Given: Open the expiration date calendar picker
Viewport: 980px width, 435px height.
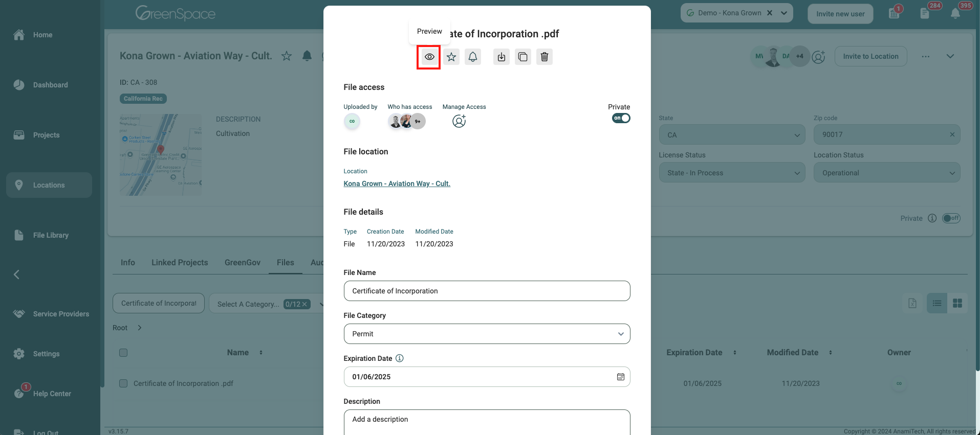Looking at the screenshot, I should coord(620,377).
